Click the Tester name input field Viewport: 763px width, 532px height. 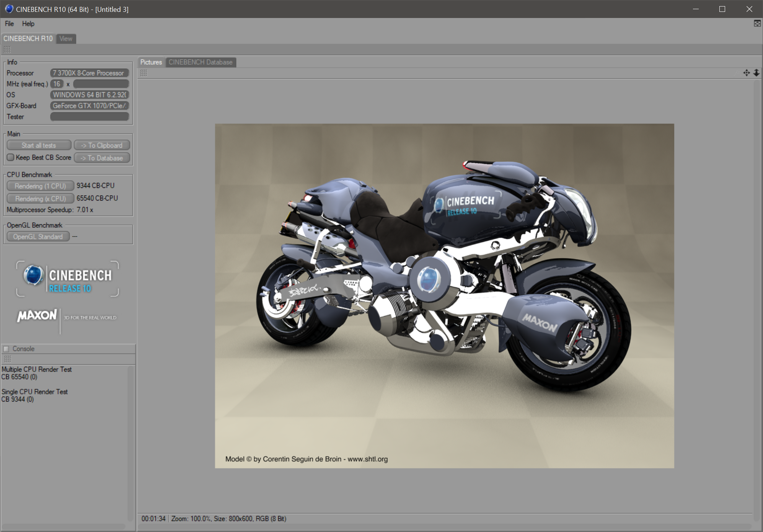(x=89, y=117)
